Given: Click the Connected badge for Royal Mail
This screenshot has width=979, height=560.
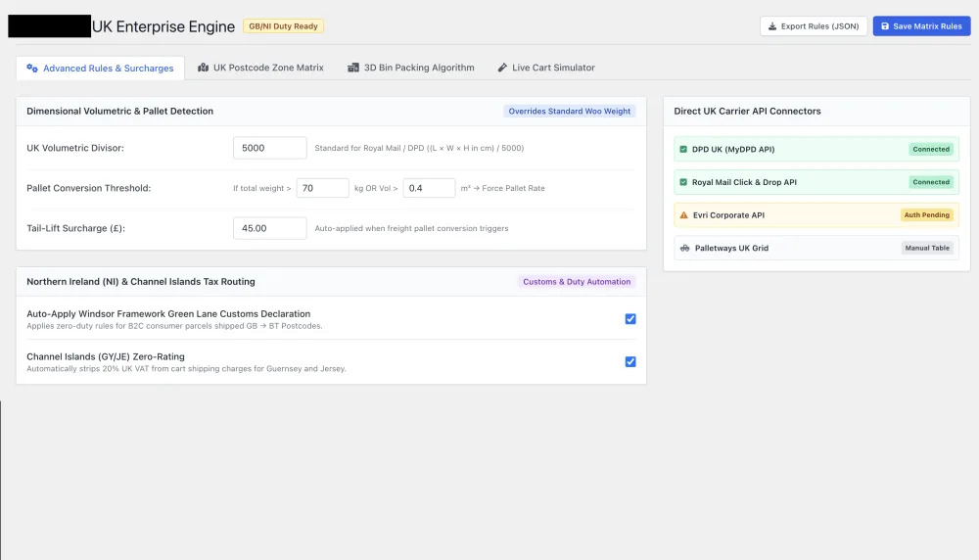Looking at the screenshot, I should (931, 182).
